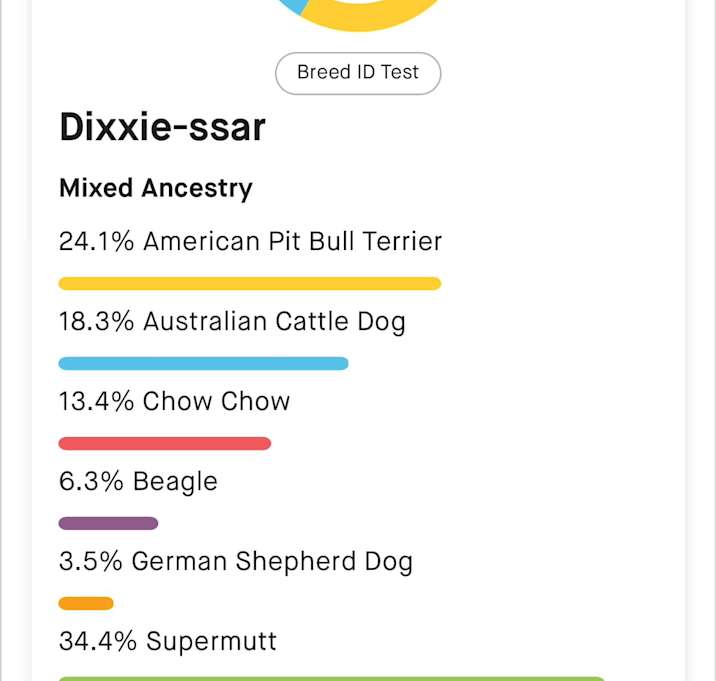Click the Mixed Ancestry label

click(156, 188)
